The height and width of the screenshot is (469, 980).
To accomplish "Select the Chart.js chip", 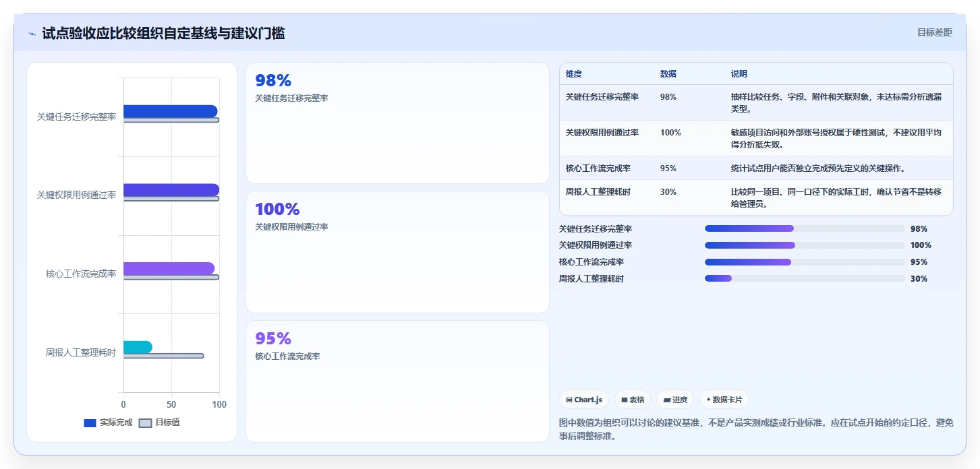I will coord(584,400).
